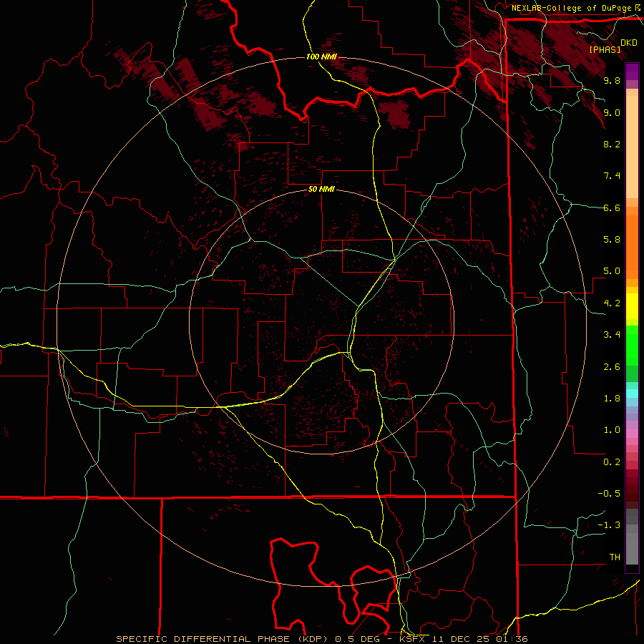The width and height of the screenshot is (644, 644).
Task: Click the 4.2 value on the scale
Action: click(612, 303)
